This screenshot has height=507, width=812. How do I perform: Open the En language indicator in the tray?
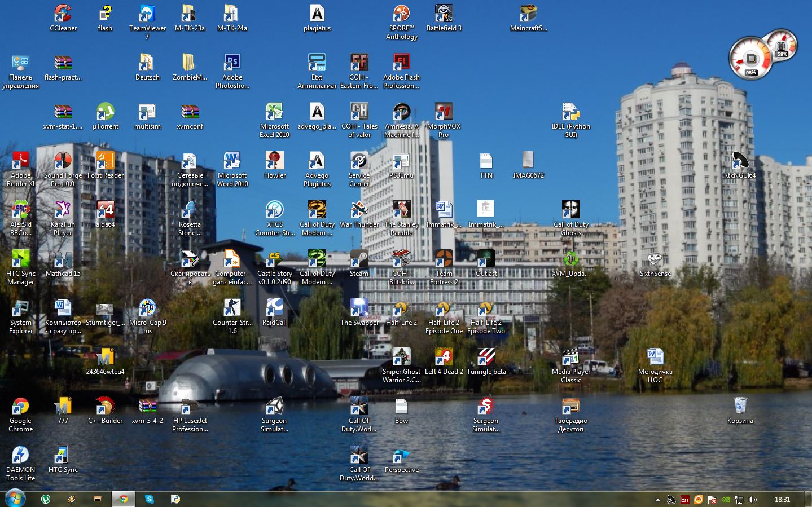pyautogui.click(x=684, y=500)
